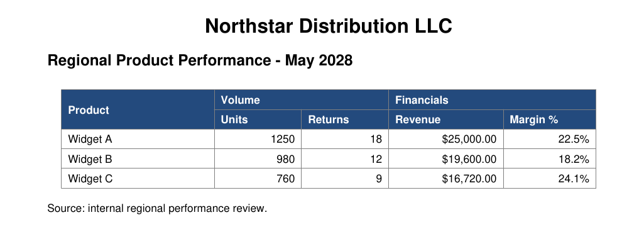Select returns value 12 for Widget B
644x232 pixels.
pyautogui.click(x=376, y=159)
